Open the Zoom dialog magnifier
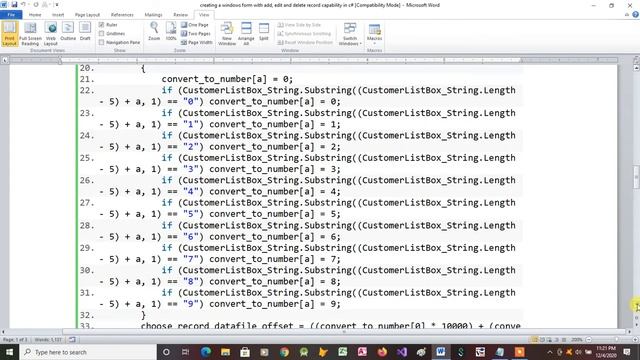The width and height of the screenshot is (640, 360). coord(154,31)
